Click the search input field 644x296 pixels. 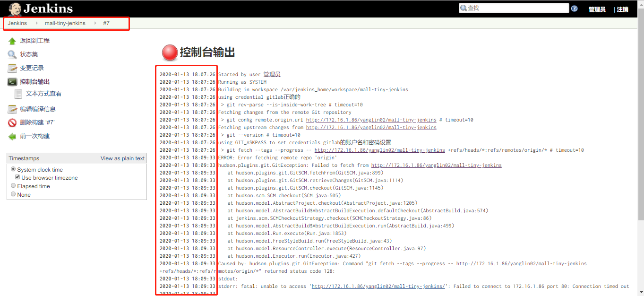[514, 8]
